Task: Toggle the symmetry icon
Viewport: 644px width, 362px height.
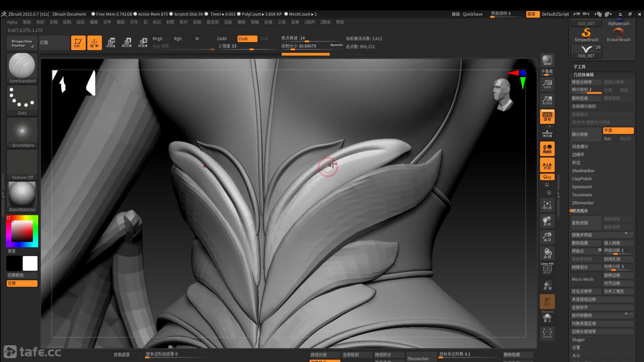Action: click(x=547, y=165)
